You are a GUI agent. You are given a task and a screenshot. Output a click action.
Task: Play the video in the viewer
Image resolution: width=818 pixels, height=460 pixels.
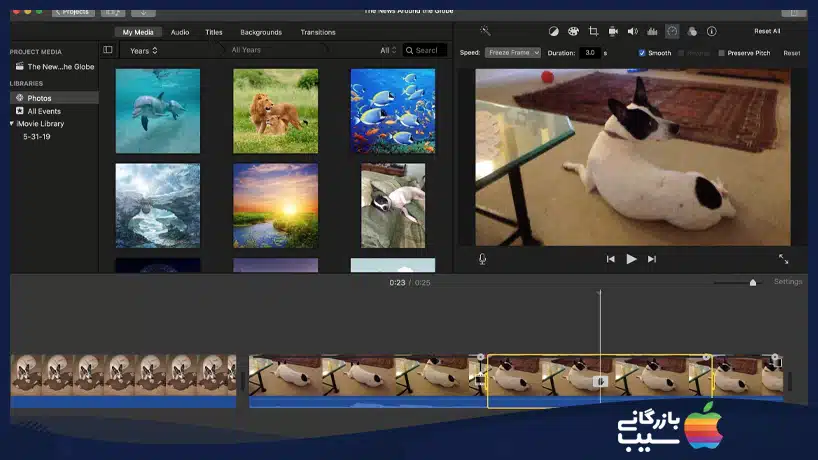coord(631,259)
